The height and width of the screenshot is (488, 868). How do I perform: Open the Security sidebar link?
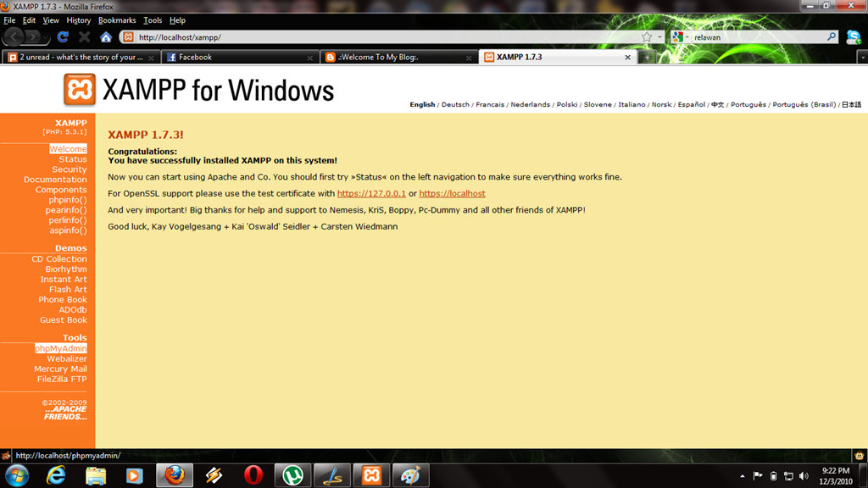70,169
